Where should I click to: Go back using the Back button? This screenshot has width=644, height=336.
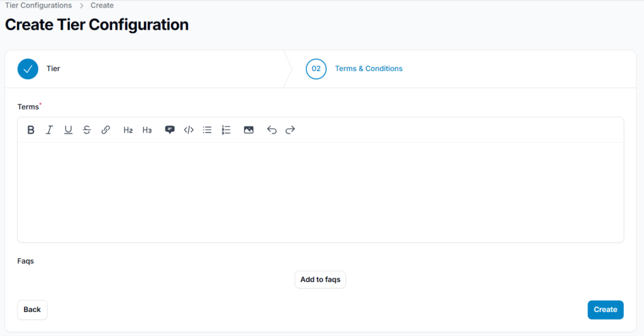coord(32,310)
